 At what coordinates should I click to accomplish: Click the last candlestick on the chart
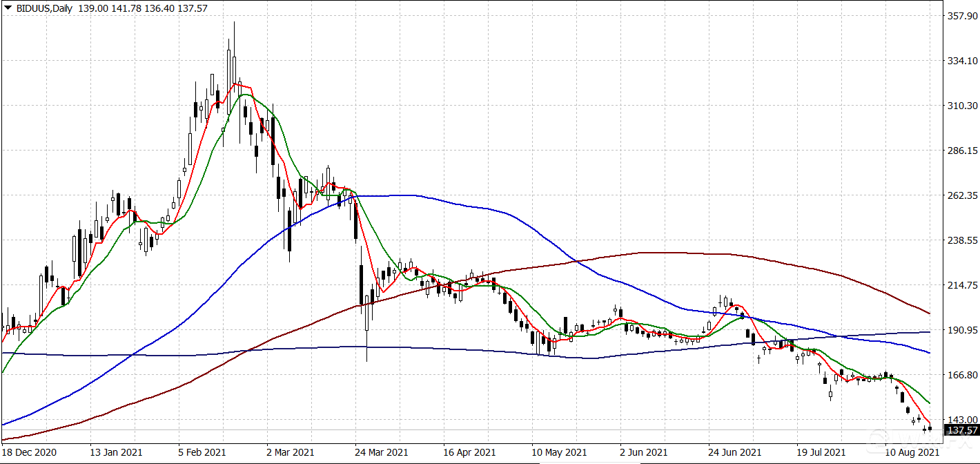[x=930, y=429]
